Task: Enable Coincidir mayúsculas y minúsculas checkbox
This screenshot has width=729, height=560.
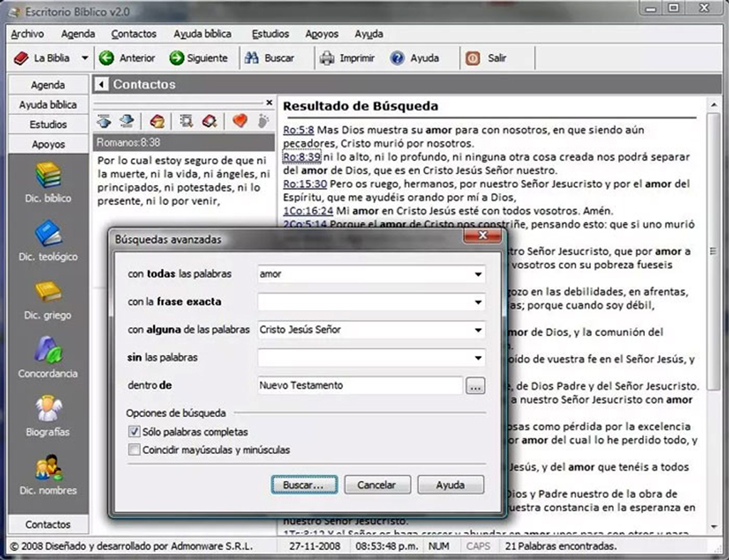Action: [x=134, y=450]
